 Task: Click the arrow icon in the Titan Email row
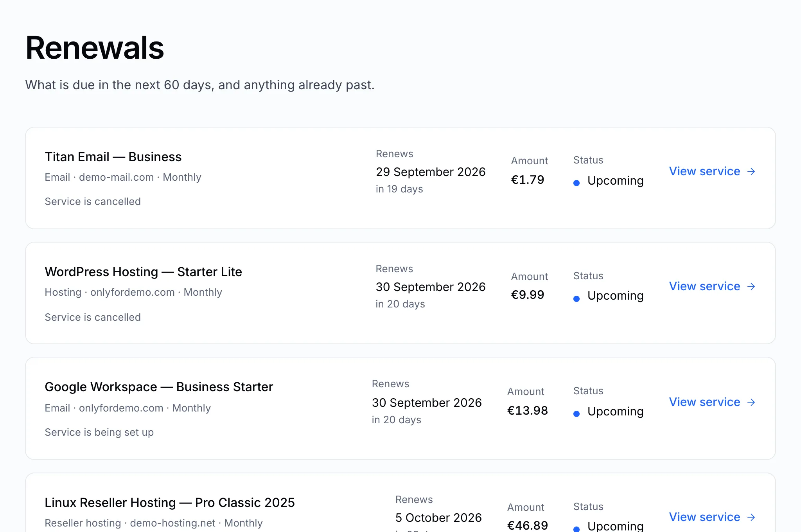point(751,171)
